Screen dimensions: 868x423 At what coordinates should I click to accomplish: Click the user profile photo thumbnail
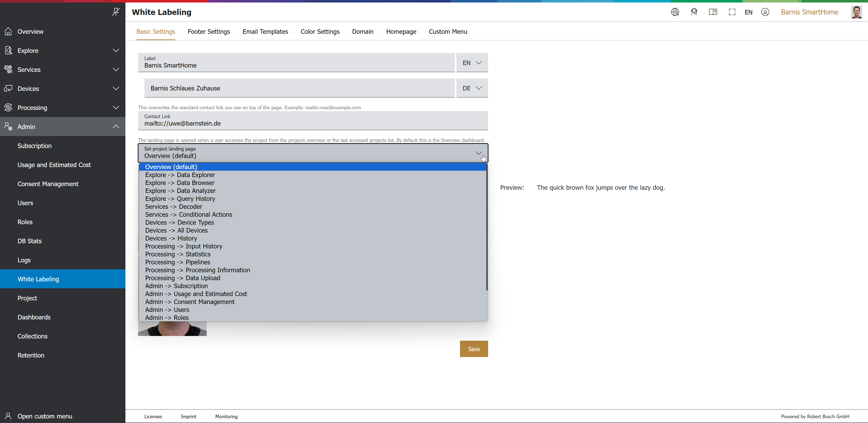coord(856,12)
